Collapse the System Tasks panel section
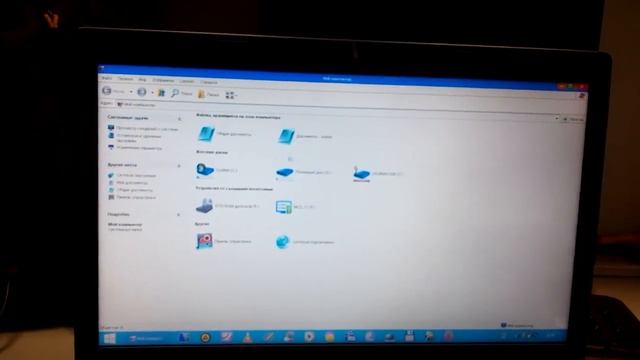Viewport: 640px width, 360px height. [179, 119]
